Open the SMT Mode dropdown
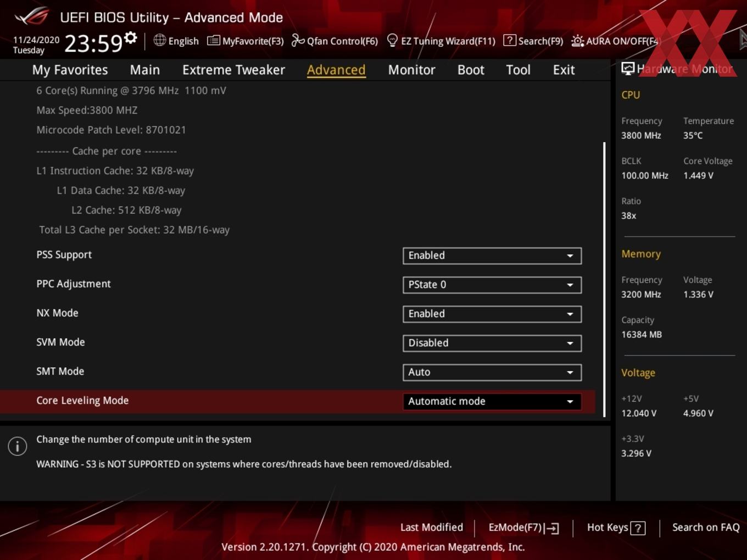 point(492,372)
